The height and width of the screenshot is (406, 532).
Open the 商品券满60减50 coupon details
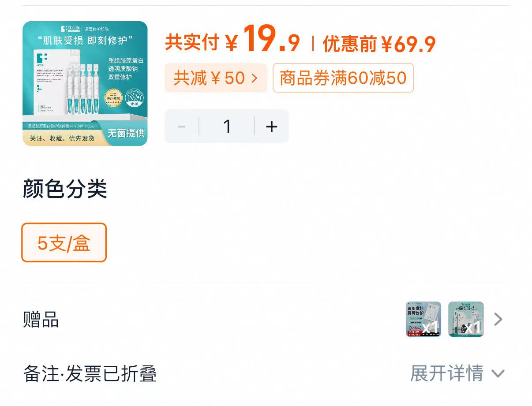[343, 78]
